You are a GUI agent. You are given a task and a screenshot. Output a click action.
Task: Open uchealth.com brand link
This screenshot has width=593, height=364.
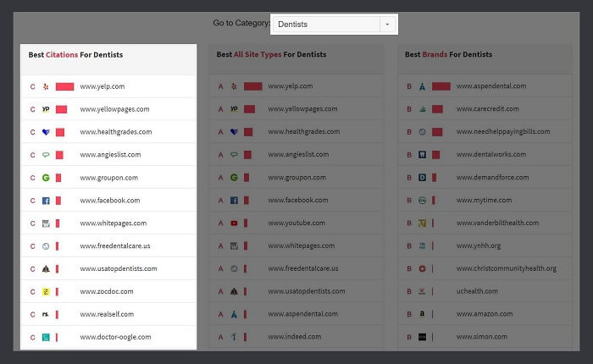[477, 291]
